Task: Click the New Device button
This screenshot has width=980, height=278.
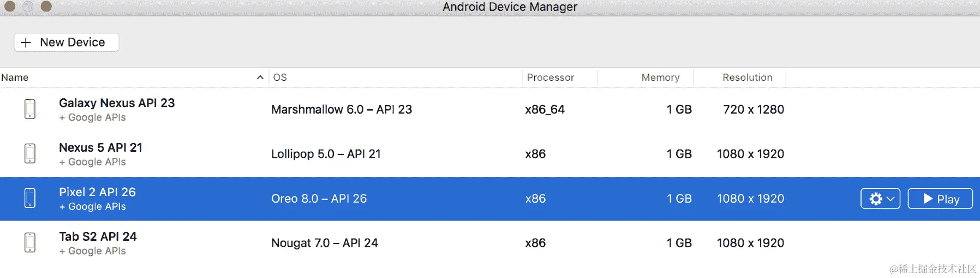Action: tap(67, 43)
